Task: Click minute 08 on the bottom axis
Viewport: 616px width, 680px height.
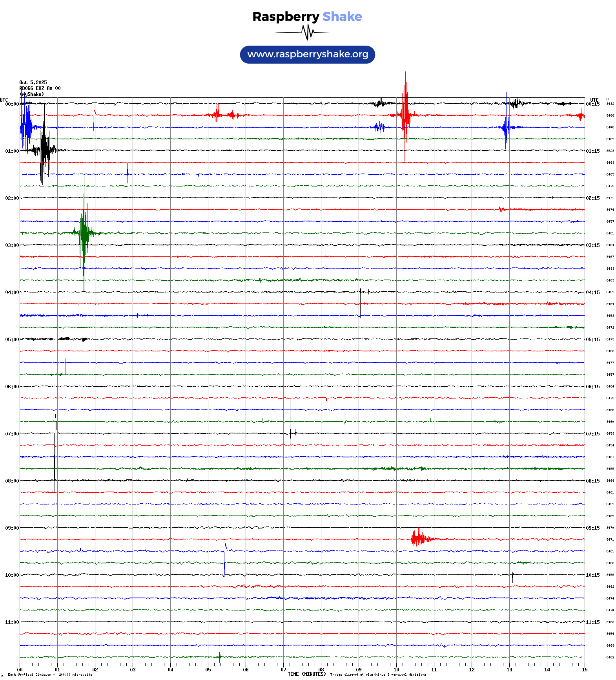Action: 321,670
